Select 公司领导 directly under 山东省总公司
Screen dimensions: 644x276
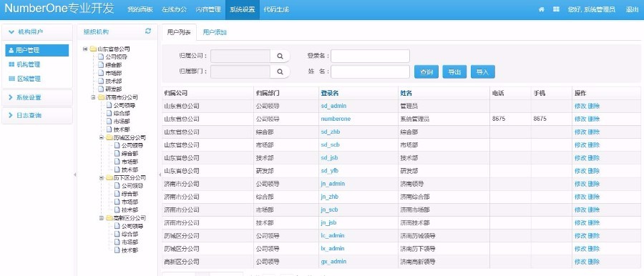click(x=116, y=57)
